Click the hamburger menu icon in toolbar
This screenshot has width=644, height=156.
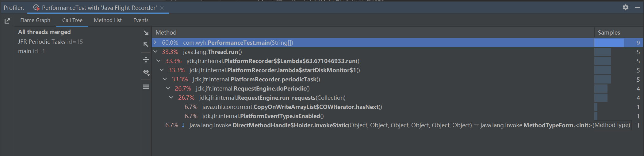pos(146,87)
